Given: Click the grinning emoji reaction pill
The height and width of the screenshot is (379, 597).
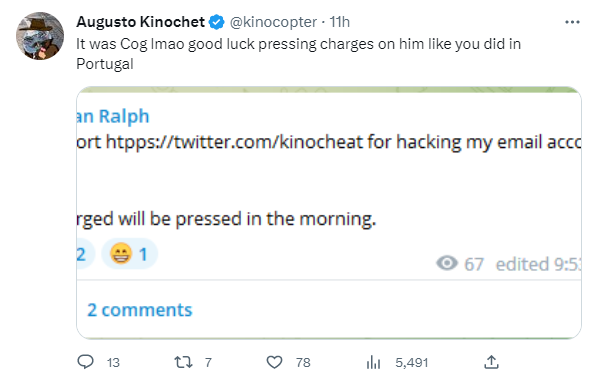Looking at the screenshot, I should click(129, 254).
